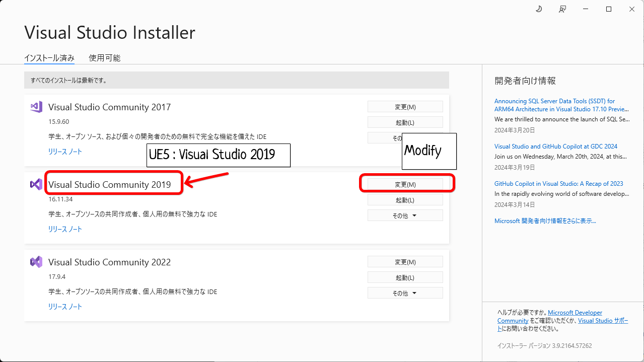The height and width of the screenshot is (362, 644).
Task: Expand その他 dropdown for Visual Studio 2019
Action: (x=405, y=215)
